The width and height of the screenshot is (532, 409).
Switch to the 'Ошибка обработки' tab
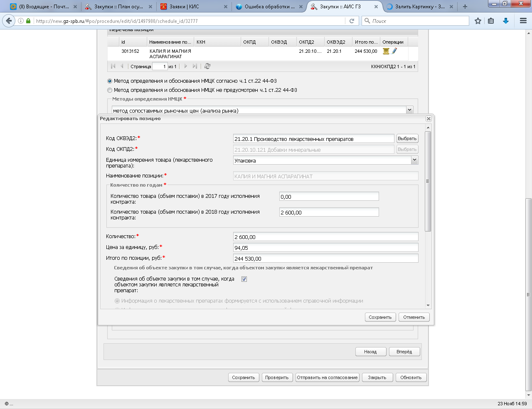pyautogui.click(x=269, y=7)
